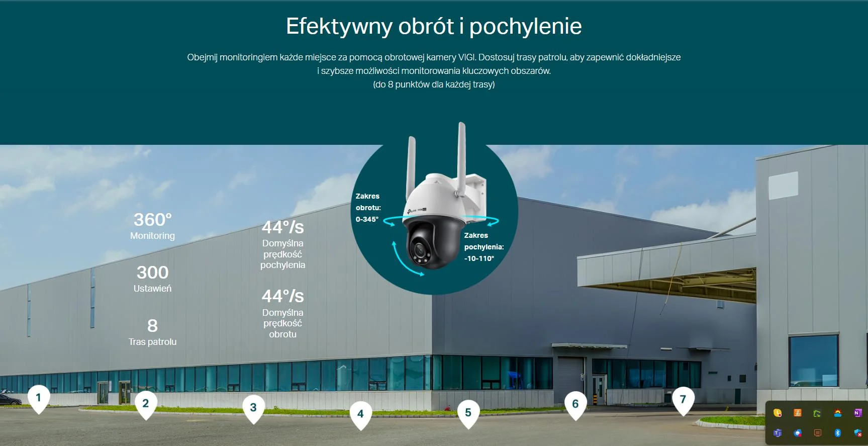Open the Java update tray icon

798,413
